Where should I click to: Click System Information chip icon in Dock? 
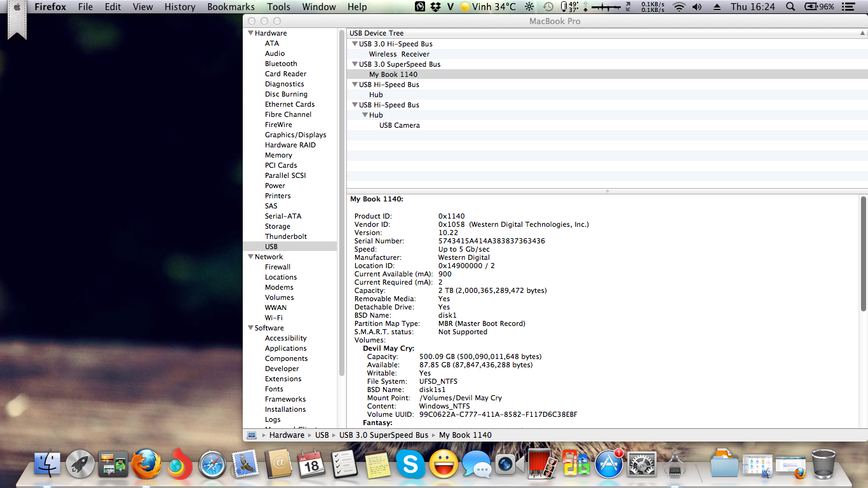coord(675,466)
